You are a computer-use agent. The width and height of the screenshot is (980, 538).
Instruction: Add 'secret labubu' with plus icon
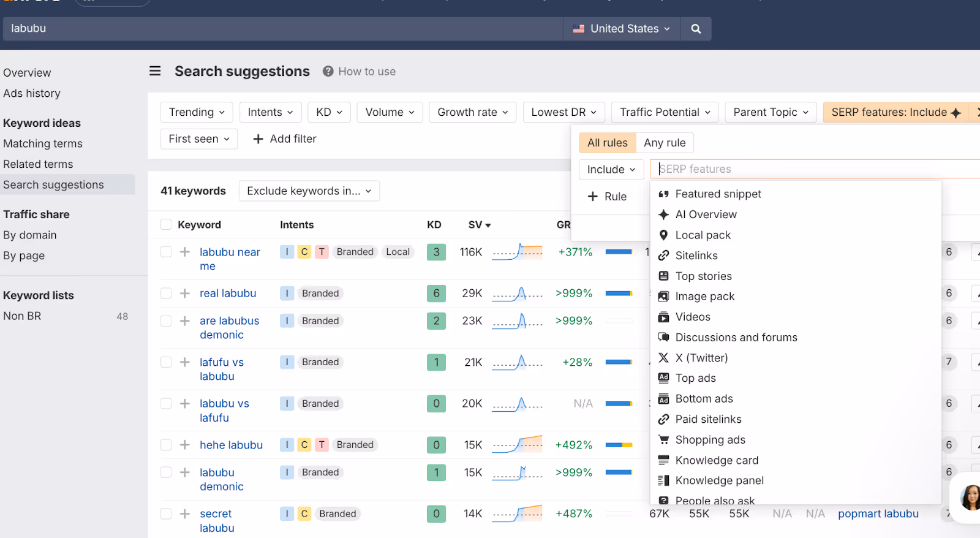coord(184,513)
